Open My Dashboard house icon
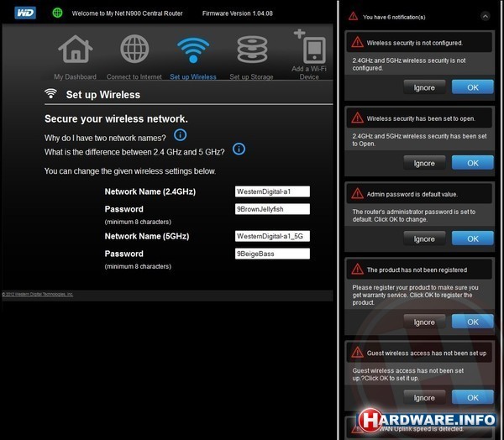 (x=76, y=49)
